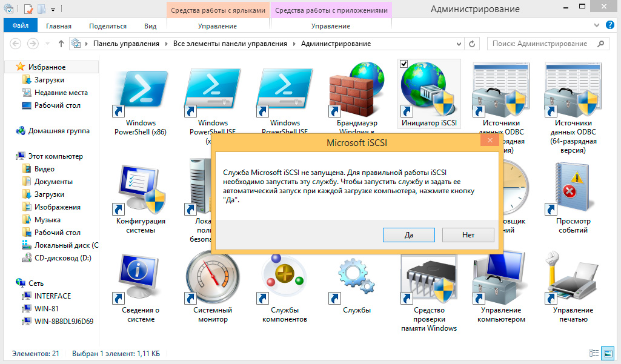Switch to the Вид ribbon tab
Screen dimensions: 621x364
[150, 26]
